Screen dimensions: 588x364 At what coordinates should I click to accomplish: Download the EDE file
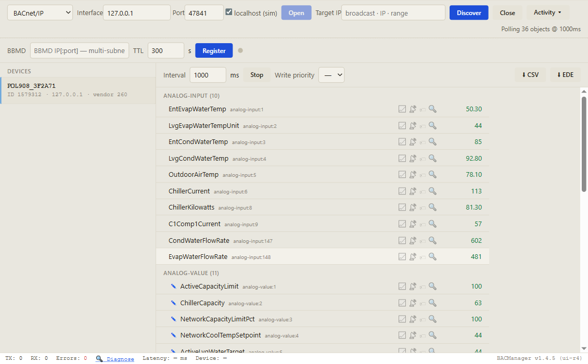(x=565, y=75)
